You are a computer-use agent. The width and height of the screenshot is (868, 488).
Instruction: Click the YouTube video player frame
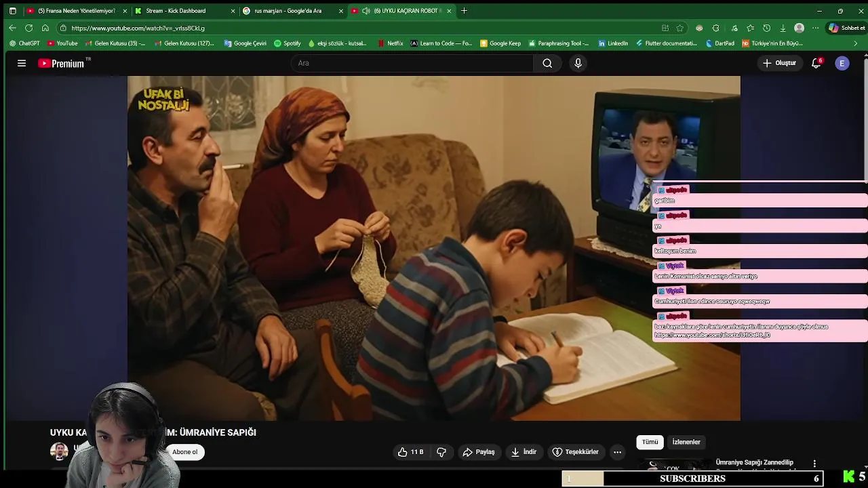pos(434,248)
